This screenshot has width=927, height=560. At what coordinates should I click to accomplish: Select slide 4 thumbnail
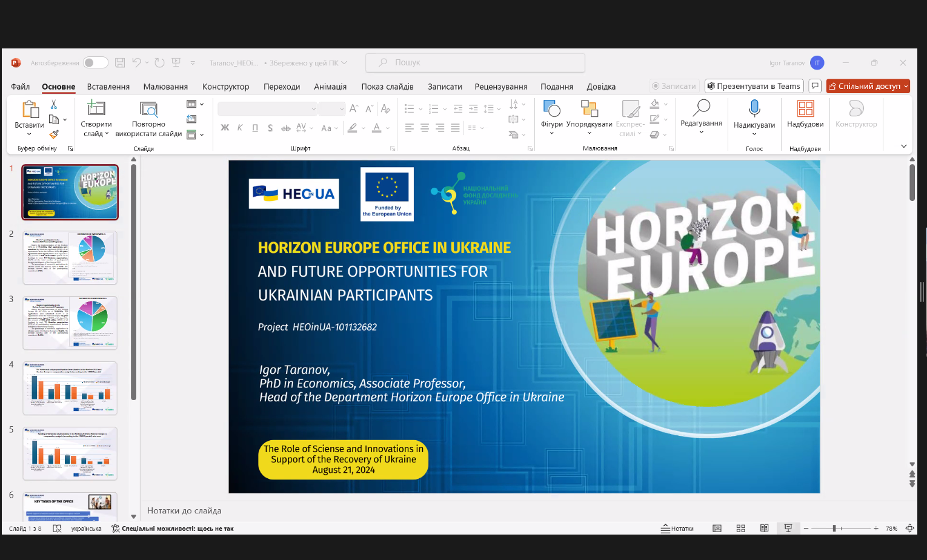[x=70, y=388]
